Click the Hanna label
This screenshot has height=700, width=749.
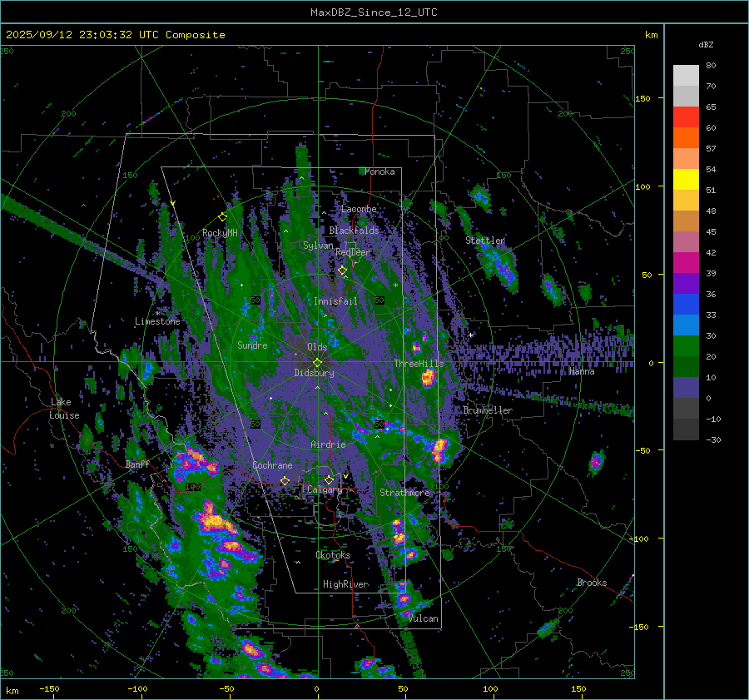click(x=582, y=371)
